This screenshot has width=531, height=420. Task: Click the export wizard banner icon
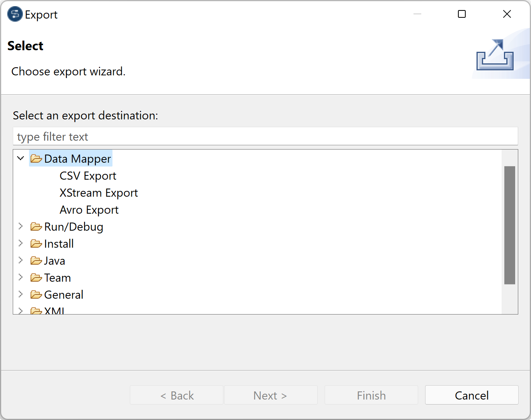pos(495,55)
